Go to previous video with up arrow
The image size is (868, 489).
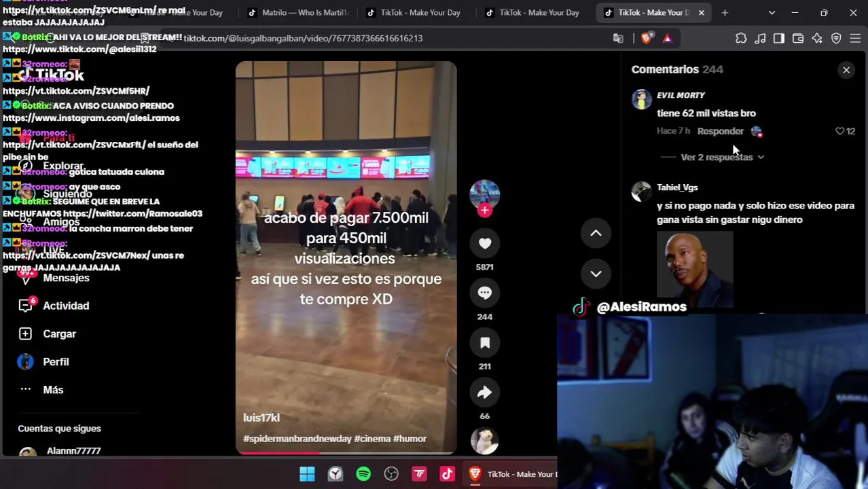pos(596,233)
